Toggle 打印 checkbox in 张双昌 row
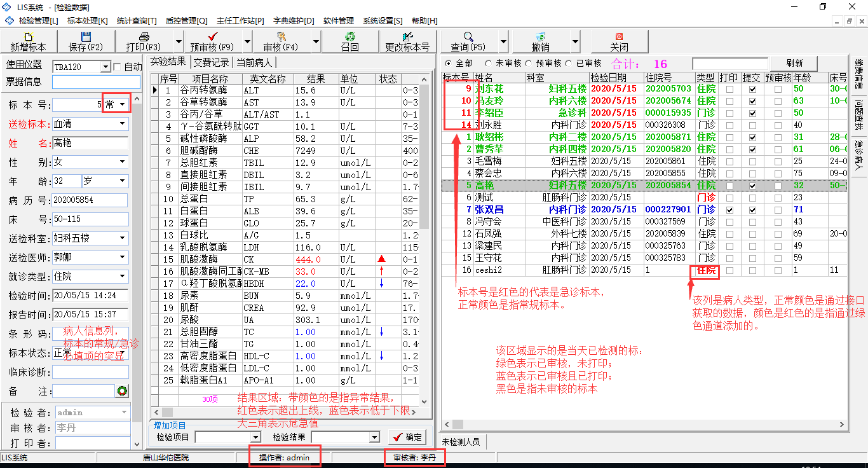 [x=729, y=210]
